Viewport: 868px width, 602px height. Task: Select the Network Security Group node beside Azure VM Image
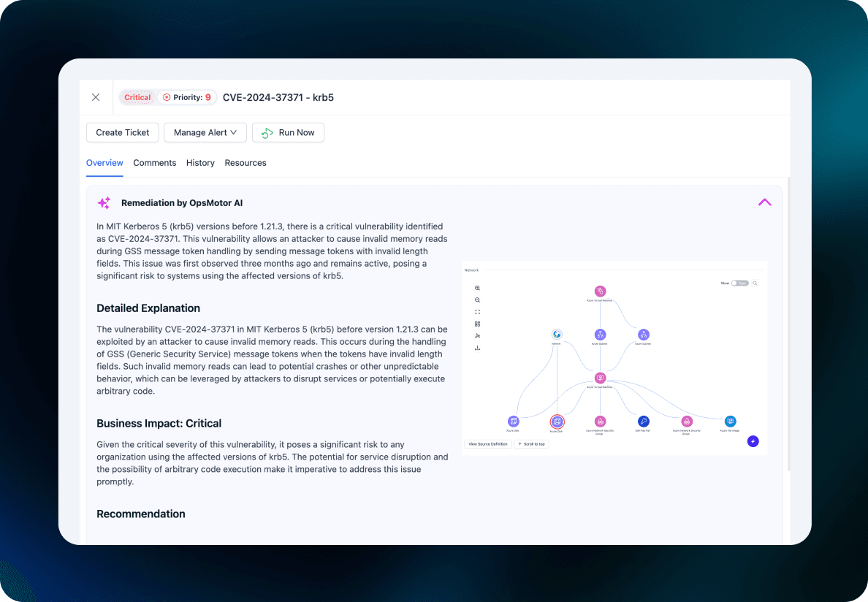point(686,421)
